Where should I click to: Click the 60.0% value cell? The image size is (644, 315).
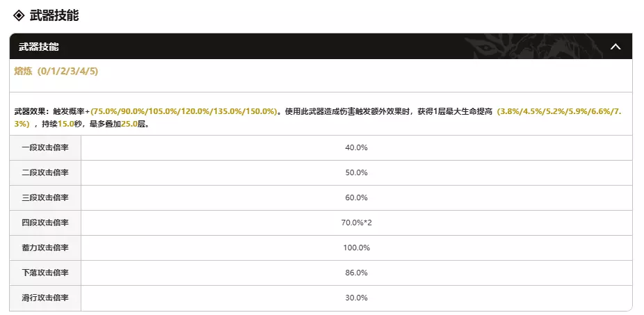(x=356, y=198)
